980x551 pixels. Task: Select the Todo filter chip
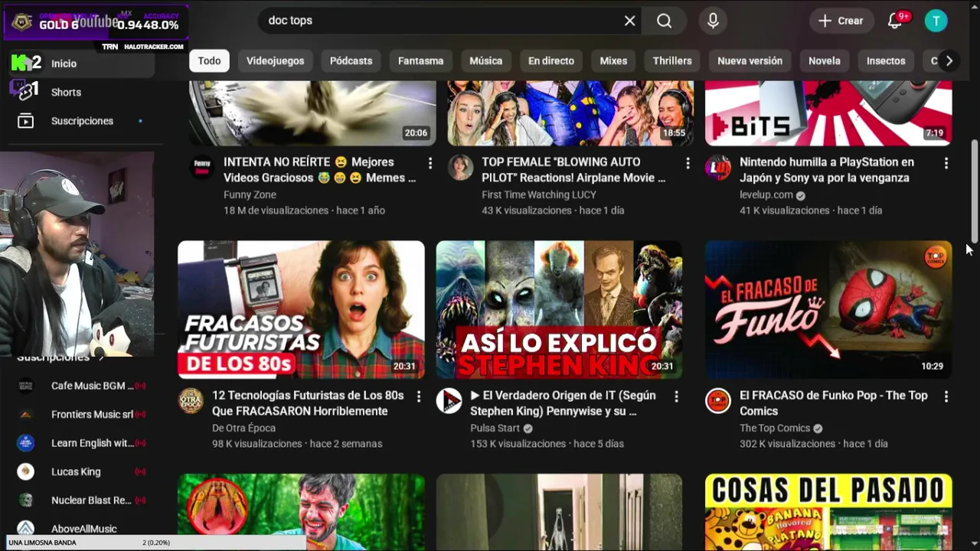coord(209,60)
